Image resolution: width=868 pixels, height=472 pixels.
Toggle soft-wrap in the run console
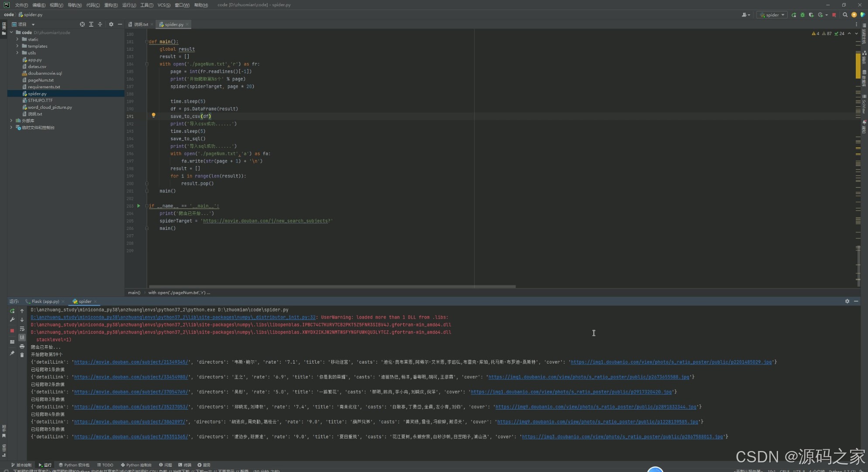tap(22, 329)
